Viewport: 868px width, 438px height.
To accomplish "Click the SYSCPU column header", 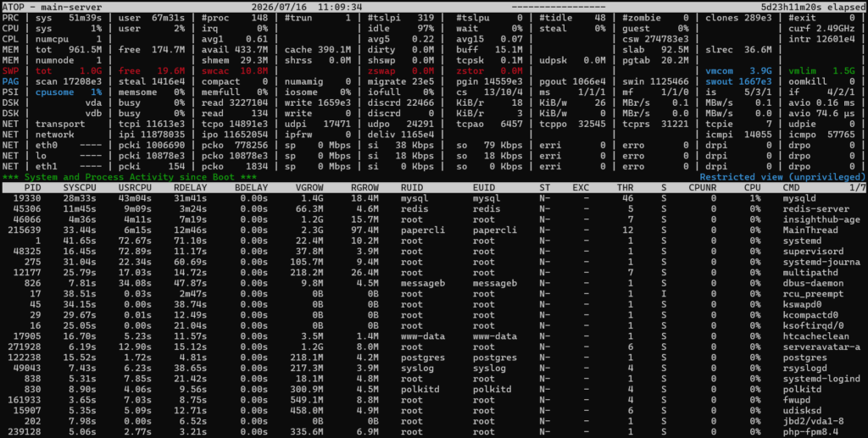I will click(x=80, y=187).
